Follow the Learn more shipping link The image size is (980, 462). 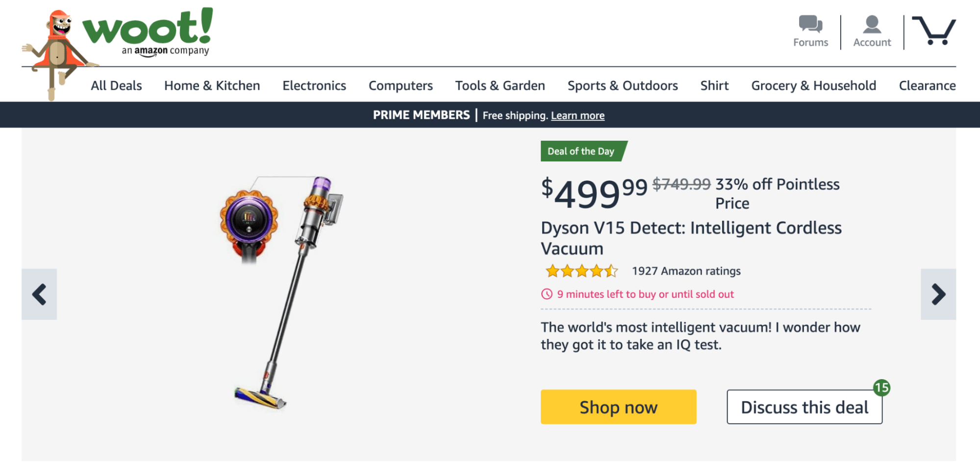578,116
